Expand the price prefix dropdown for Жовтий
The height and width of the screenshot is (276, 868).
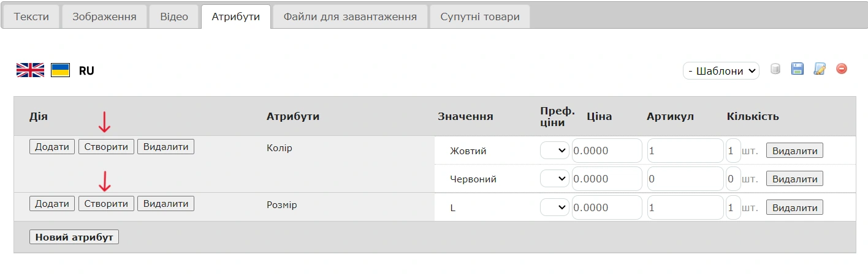pyautogui.click(x=555, y=151)
